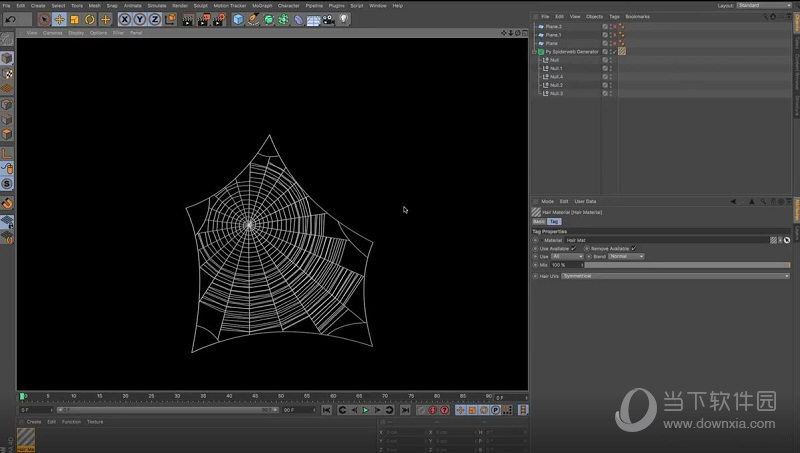This screenshot has height=453, width=800.
Task: Click hair material tag on Spiderweb Generator
Action: [622, 51]
